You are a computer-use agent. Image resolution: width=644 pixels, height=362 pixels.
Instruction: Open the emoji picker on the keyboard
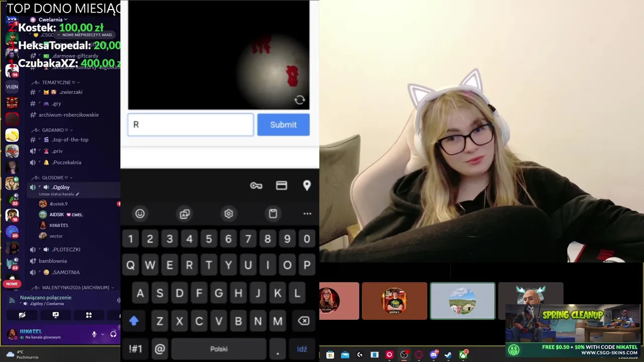click(x=140, y=214)
